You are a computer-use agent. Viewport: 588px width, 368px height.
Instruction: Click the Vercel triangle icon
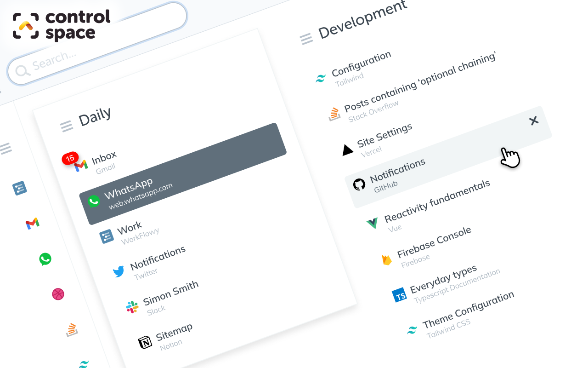pyautogui.click(x=348, y=150)
